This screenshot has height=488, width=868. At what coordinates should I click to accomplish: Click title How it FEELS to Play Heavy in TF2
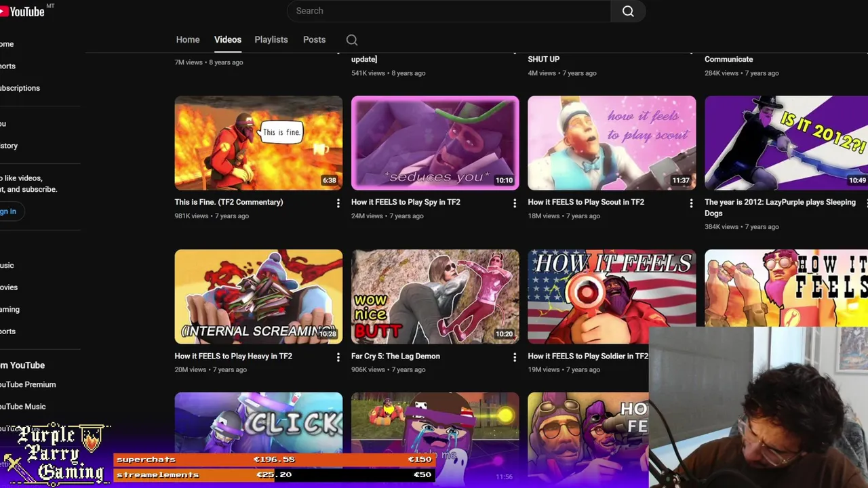[x=233, y=356]
